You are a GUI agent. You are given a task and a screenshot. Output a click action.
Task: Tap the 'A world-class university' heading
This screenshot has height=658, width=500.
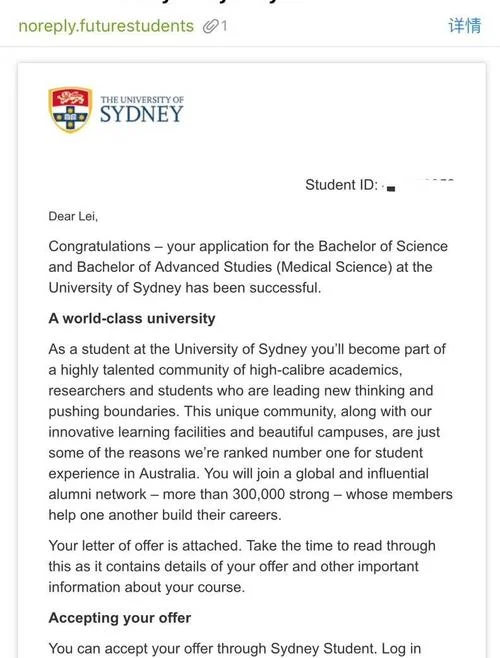tap(132, 319)
